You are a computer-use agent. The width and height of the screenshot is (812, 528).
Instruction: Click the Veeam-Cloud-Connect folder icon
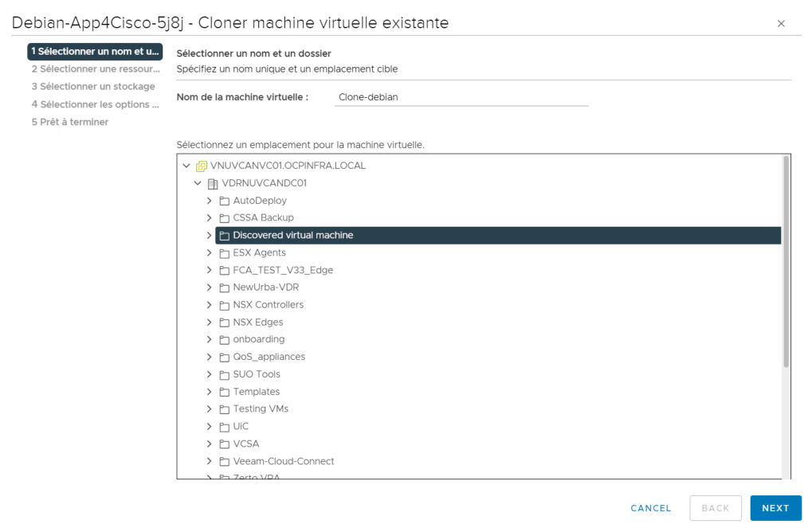click(224, 461)
